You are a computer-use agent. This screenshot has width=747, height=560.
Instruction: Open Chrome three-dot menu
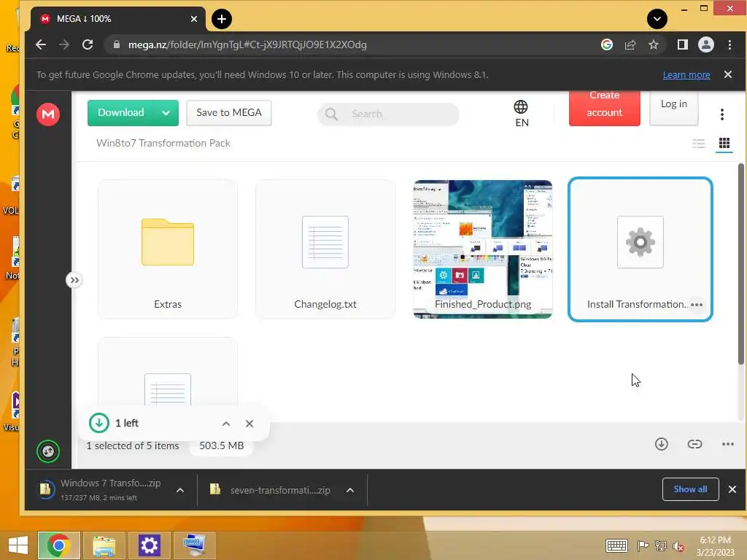[729, 44]
